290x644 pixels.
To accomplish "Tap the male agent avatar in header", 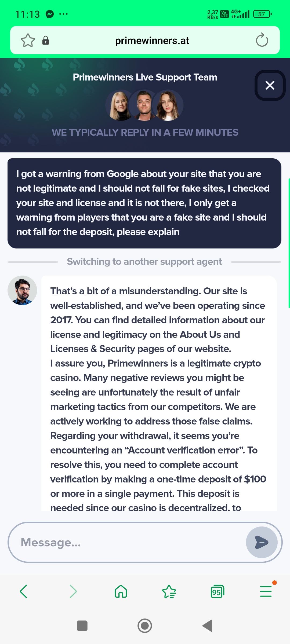I will click(x=144, y=105).
